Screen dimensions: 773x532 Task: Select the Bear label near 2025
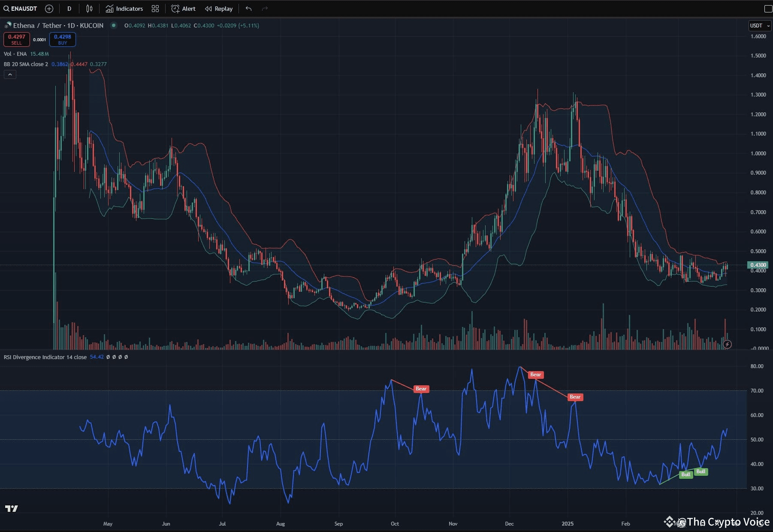coord(575,397)
